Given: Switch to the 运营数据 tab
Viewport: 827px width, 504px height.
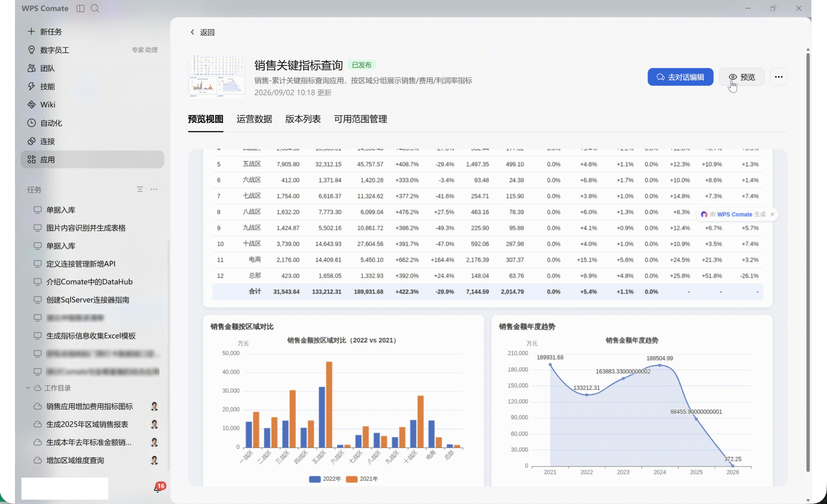Looking at the screenshot, I should click(254, 119).
